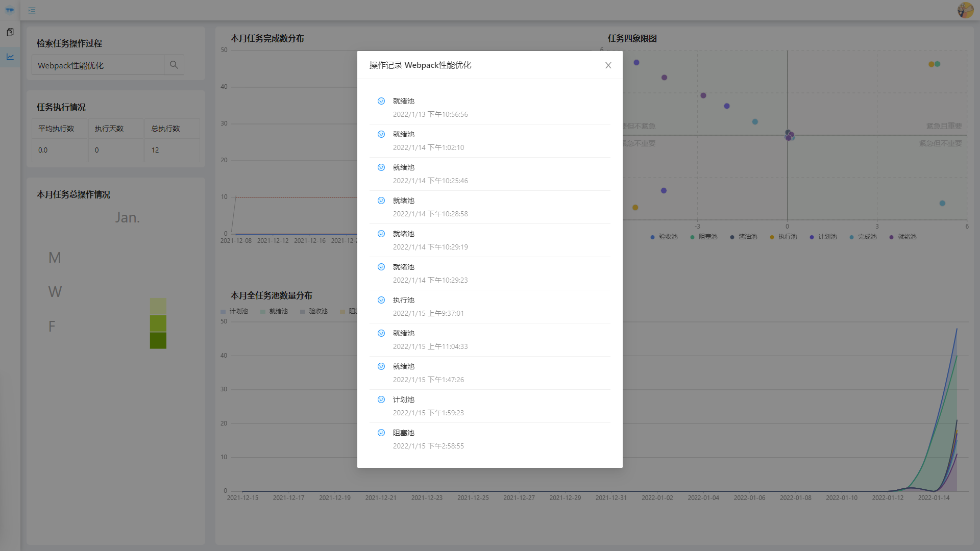This screenshot has width=980, height=551.
Task: Click timeline icon for 阻塞池 record
Action: (x=381, y=433)
